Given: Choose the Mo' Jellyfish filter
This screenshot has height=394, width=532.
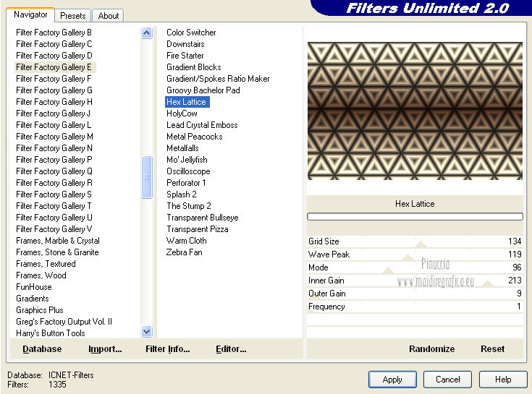Looking at the screenshot, I should (x=187, y=160).
